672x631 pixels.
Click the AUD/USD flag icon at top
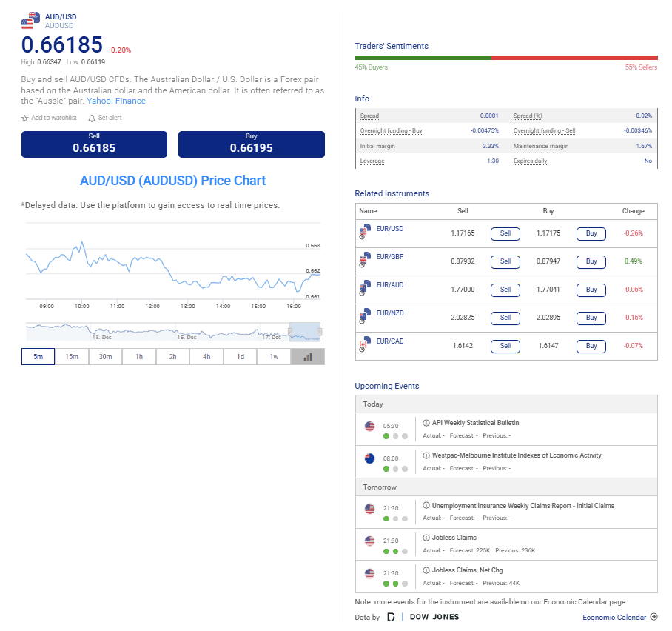[31, 20]
